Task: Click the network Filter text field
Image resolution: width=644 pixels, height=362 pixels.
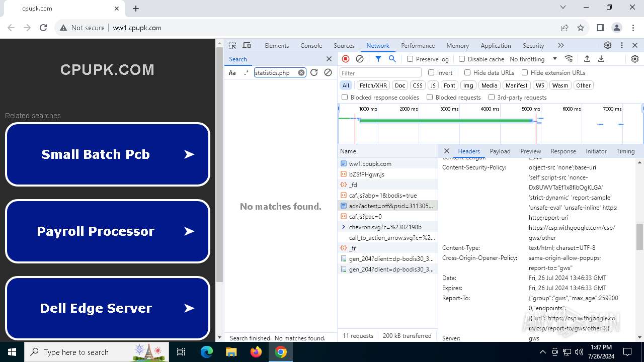Action: (380, 73)
